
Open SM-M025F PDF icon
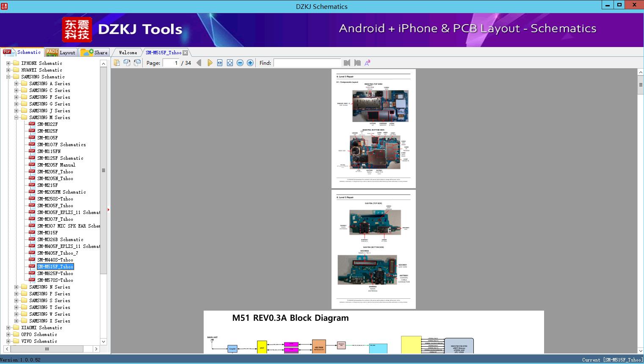[x=32, y=131]
